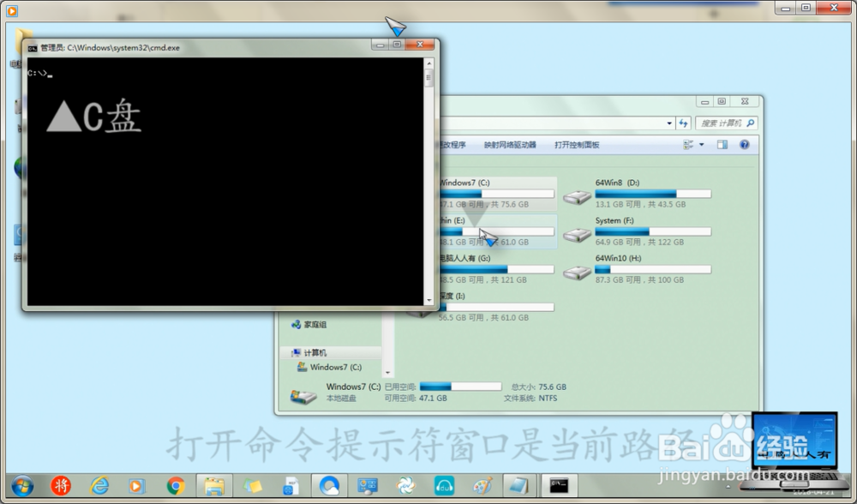Switch to File Explorer in the taskbar

214,485
